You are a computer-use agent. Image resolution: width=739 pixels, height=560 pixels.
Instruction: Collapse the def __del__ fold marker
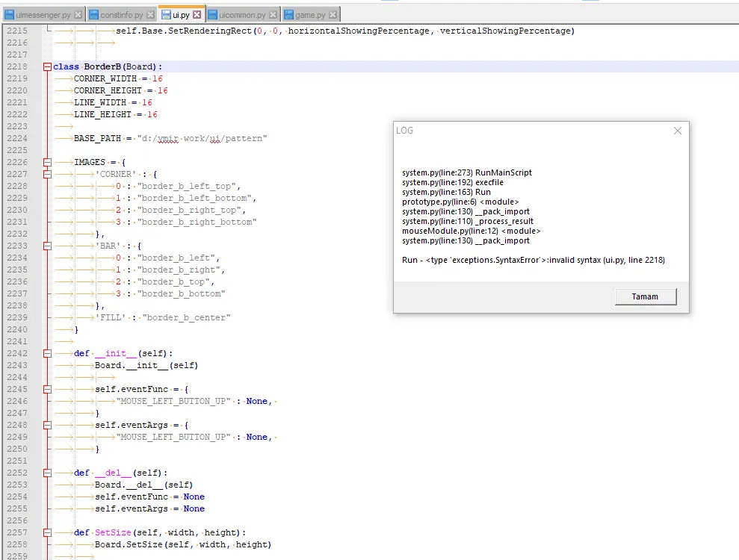(x=47, y=473)
